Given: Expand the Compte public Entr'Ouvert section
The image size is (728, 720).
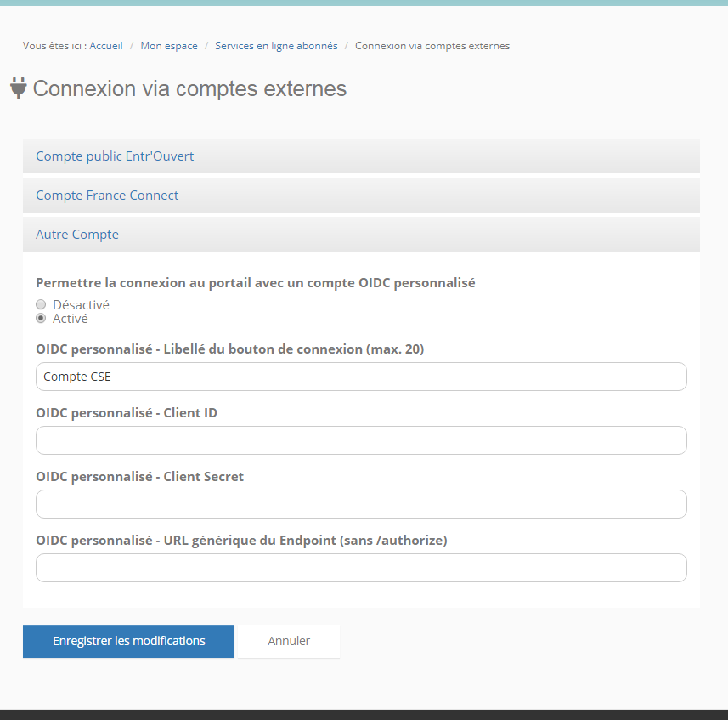Looking at the screenshot, I should click(x=115, y=156).
